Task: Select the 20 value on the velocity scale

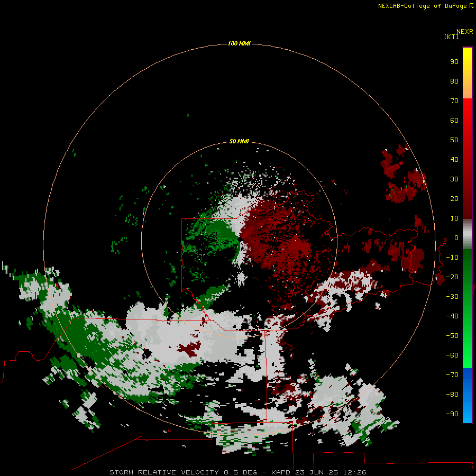Action: (454, 199)
